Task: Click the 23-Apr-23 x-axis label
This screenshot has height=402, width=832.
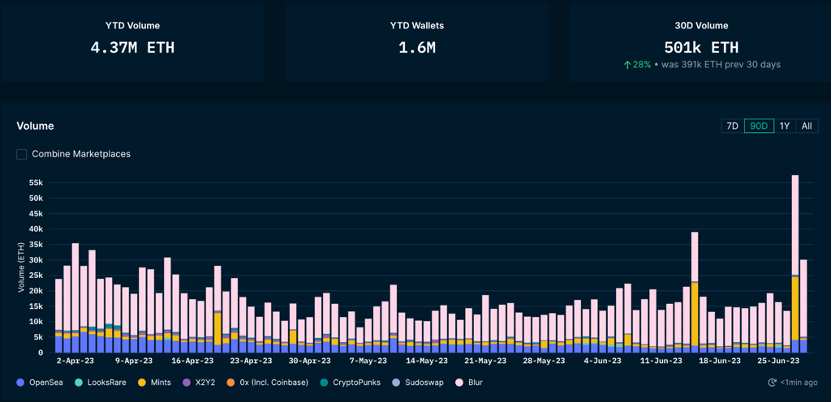Action: click(x=252, y=361)
